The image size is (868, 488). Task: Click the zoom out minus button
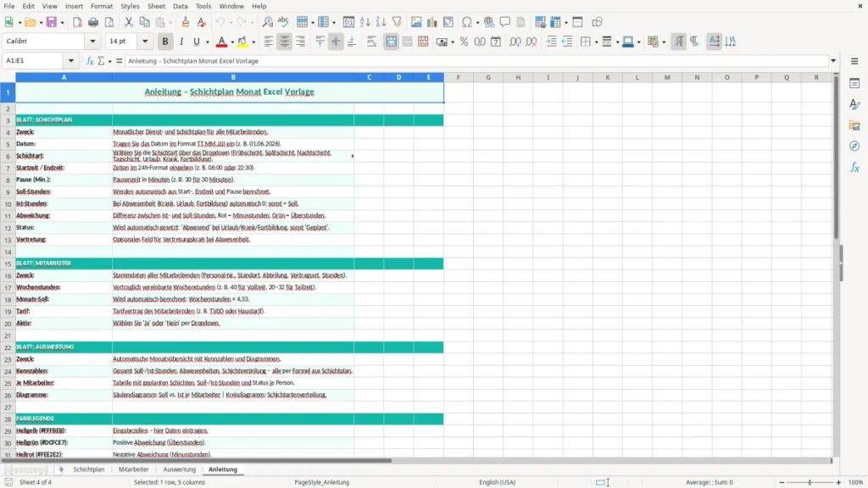coord(782,482)
